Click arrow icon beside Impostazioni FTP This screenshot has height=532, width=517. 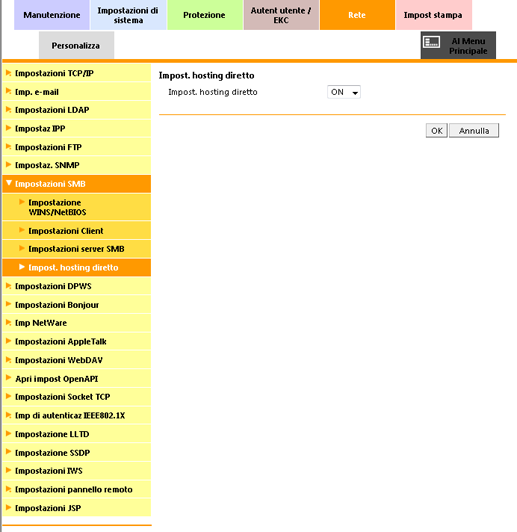click(x=9, y=147)
